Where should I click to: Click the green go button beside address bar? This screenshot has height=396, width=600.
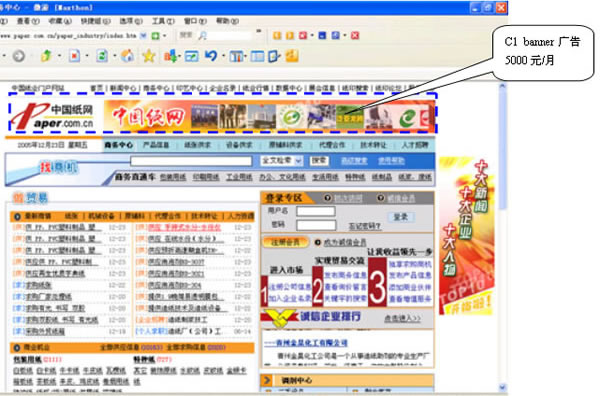(155, 36)
